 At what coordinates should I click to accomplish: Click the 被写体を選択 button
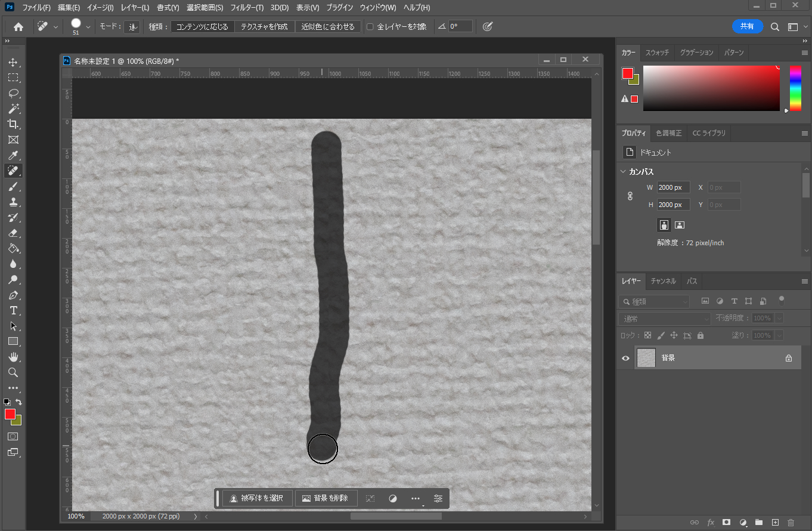(x=258, y=498)
